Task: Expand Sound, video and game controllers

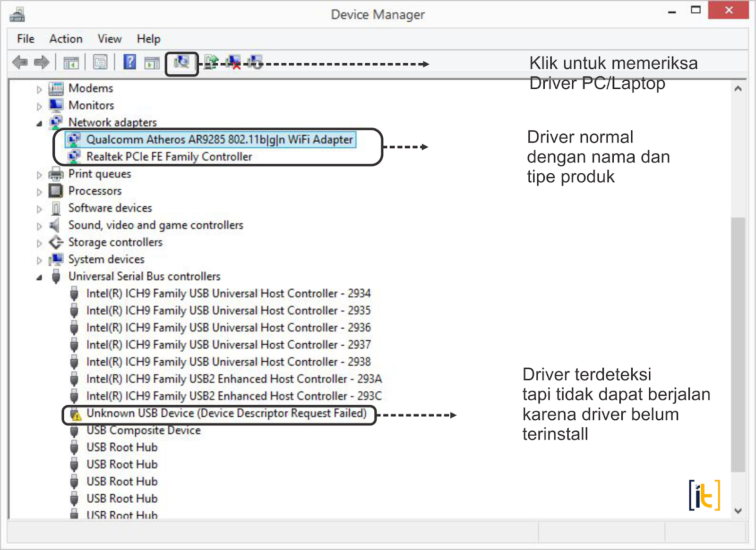Action: point(39,226)
